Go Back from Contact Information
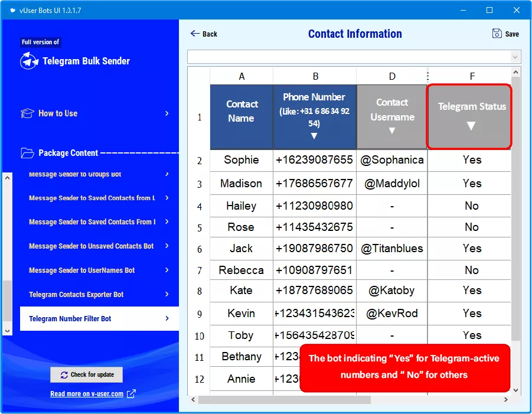532x414 pixels. (x=204, y=34)
